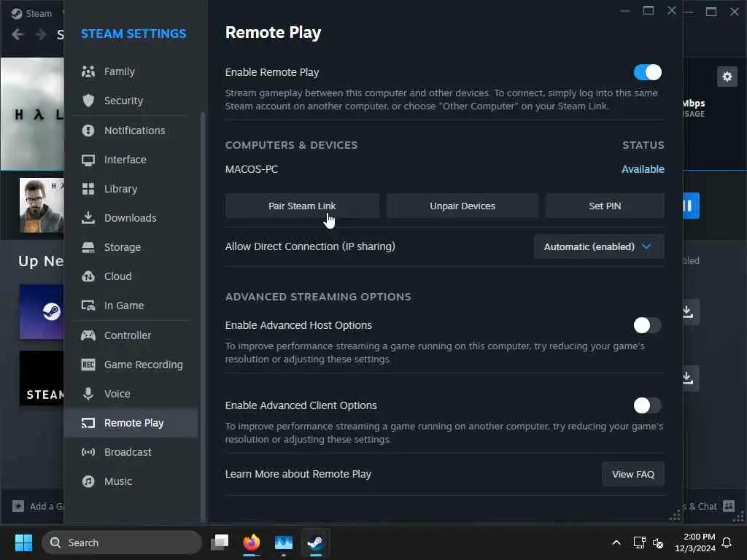
Task: Open the Storage drive icon
Action: tap(88, 247)
